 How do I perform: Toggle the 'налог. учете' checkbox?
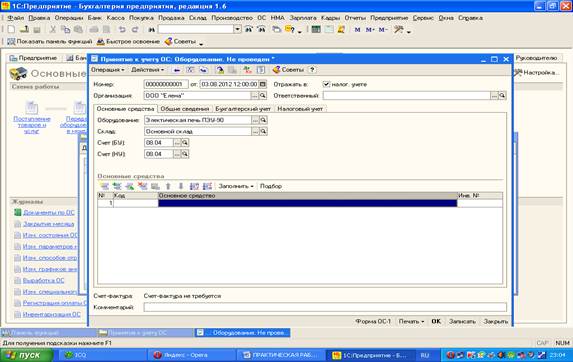(326, 84)
